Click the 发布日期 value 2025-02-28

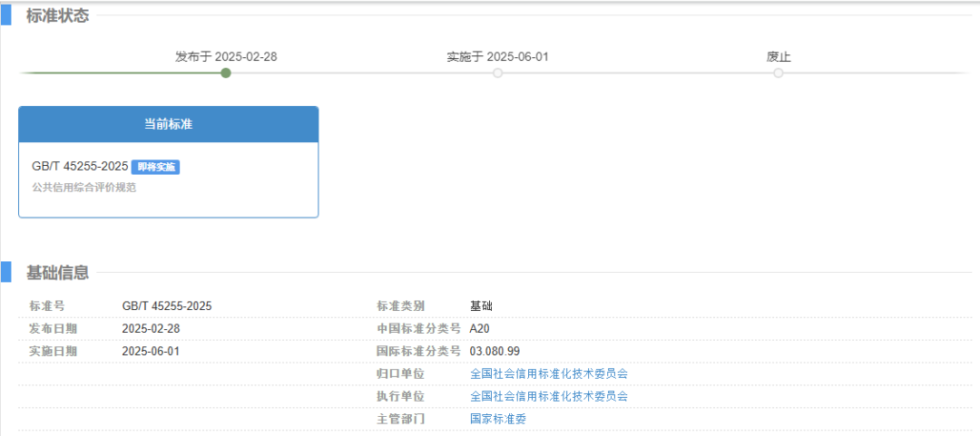(x=151, y=329)
